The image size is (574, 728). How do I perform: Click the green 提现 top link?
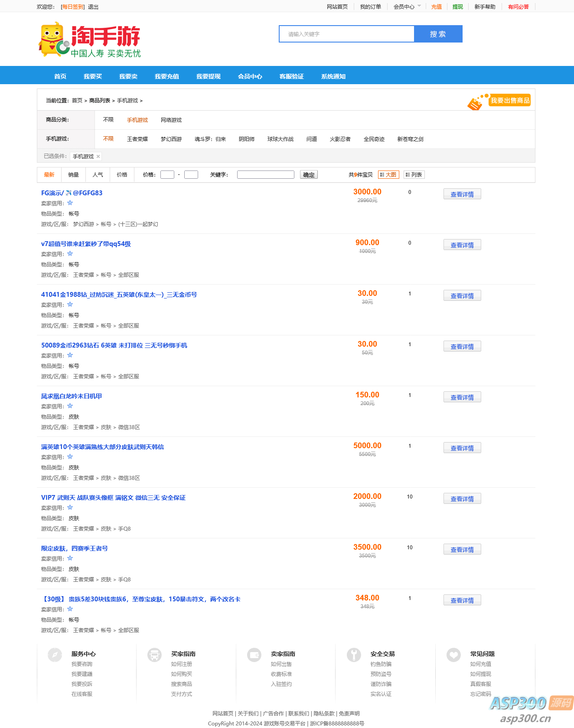[x=458, y=7]
